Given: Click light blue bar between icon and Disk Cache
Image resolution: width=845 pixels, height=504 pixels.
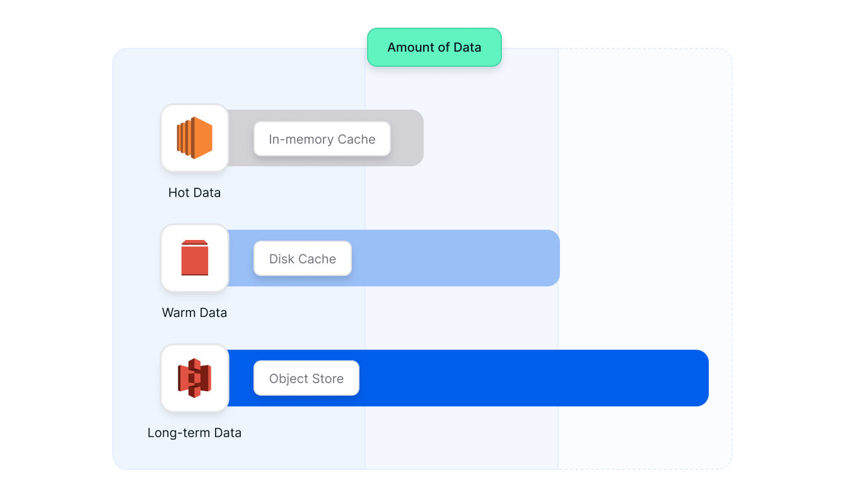Looking at the screenshot, I should click(x=241, y=258).
